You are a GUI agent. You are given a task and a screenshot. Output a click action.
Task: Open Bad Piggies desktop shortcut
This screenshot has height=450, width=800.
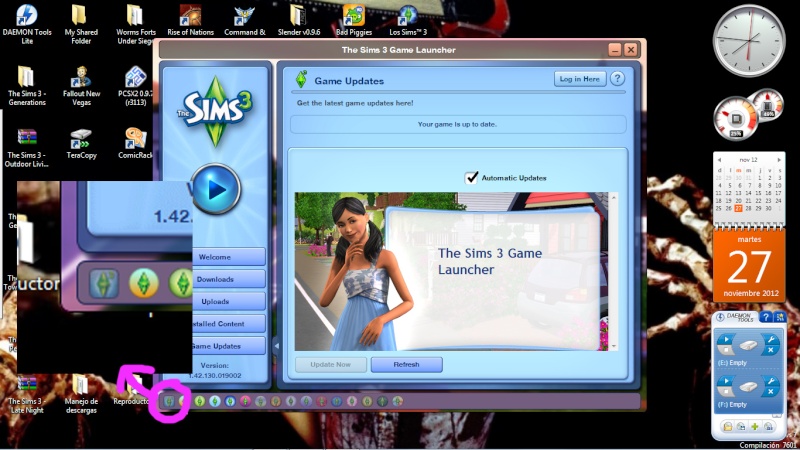click(x=354, y=20)
